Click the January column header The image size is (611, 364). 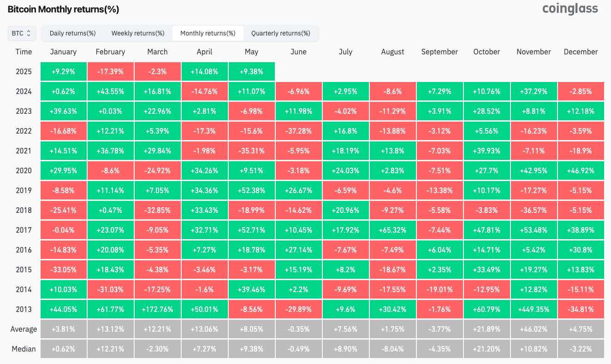pos(64,52)
